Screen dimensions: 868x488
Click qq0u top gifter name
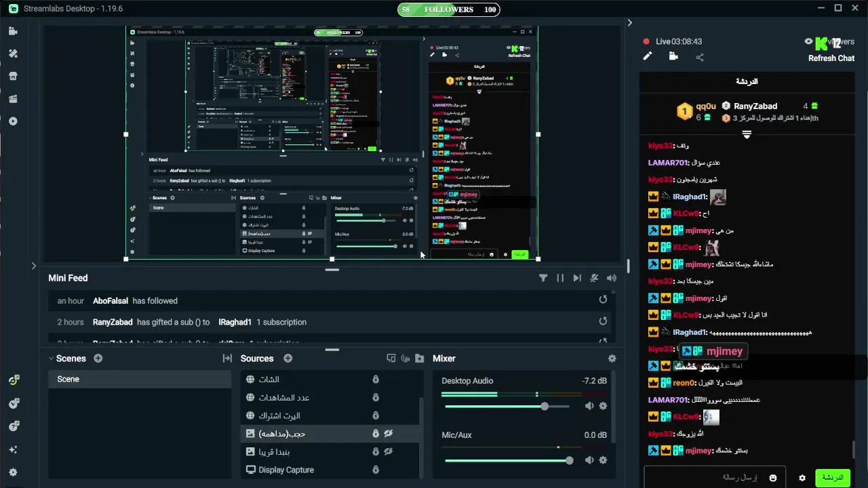click(x=706, y=106)
